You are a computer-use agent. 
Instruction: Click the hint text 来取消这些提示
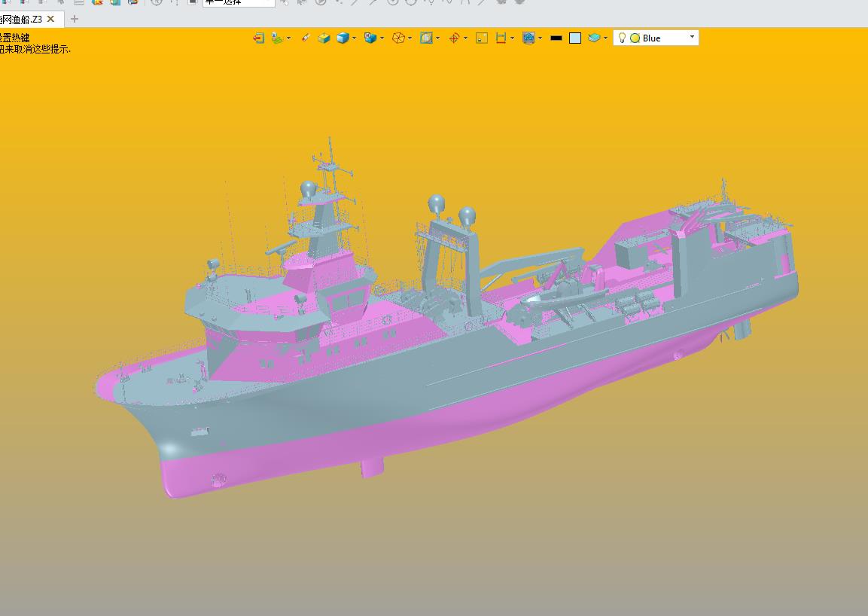(38, 49)
